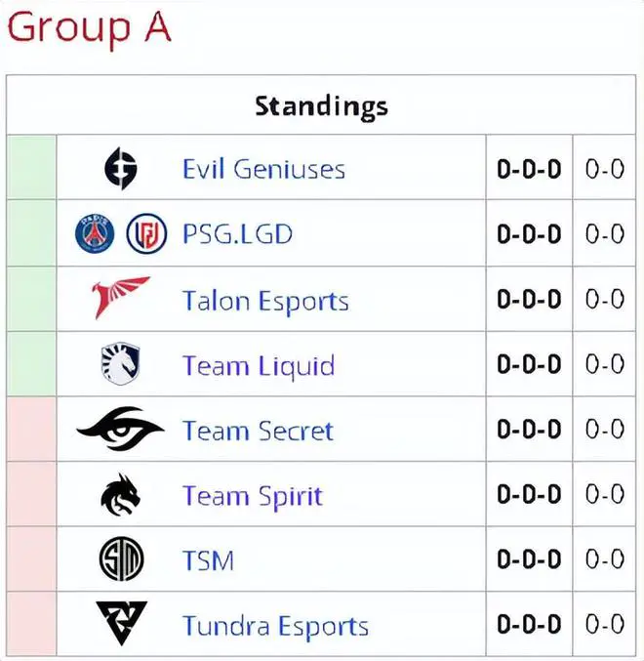Click the Talon Esports red bird logo
Viewport: 644px width, 661px height.
pyautogui.click(x=120, y=298)
